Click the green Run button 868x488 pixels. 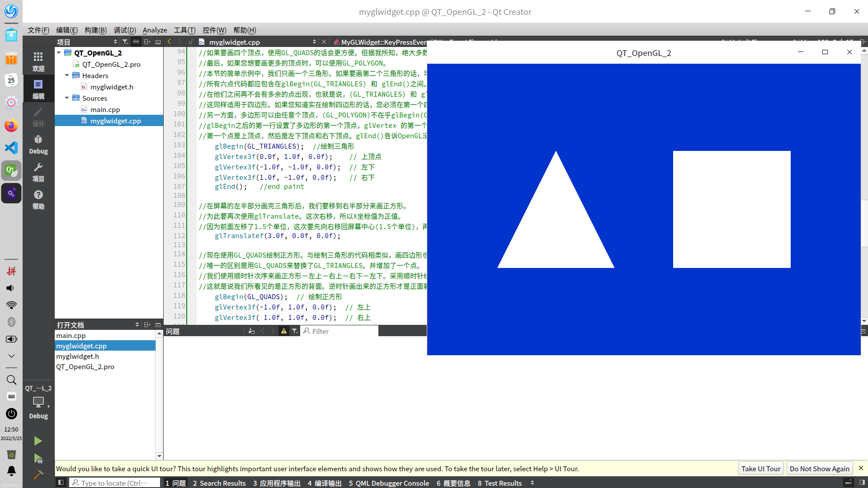coord(38,441)
